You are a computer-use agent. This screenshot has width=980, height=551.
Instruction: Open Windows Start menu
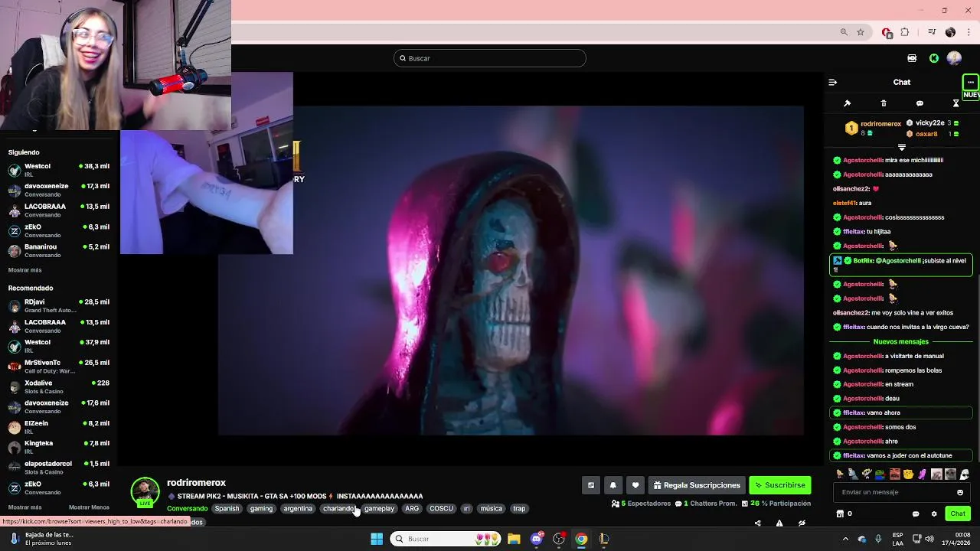pyautogui.click(x=377, y=539)
